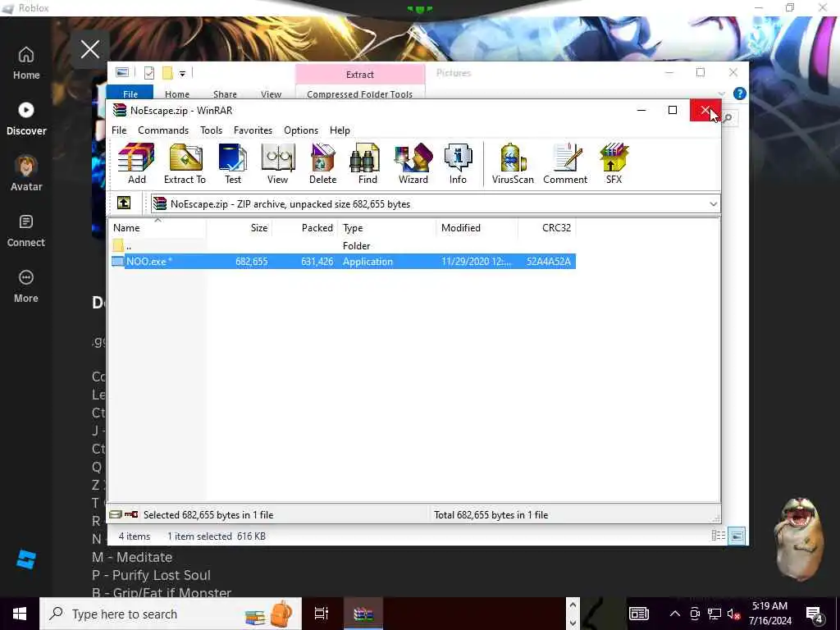Screen dimensions: 840x630
Task: Switch to the Explorer Home tab
Action: click(x=177, y=94)
